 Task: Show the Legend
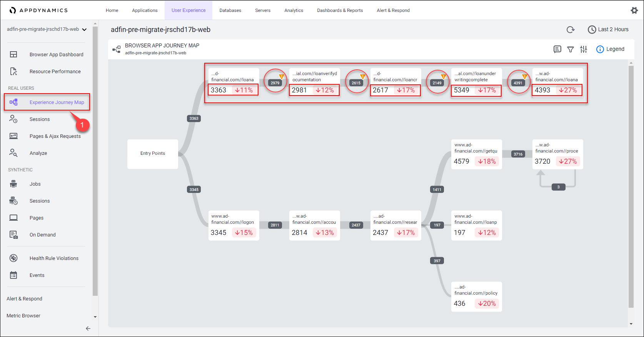pyautogui.click(x=611, y=49)
